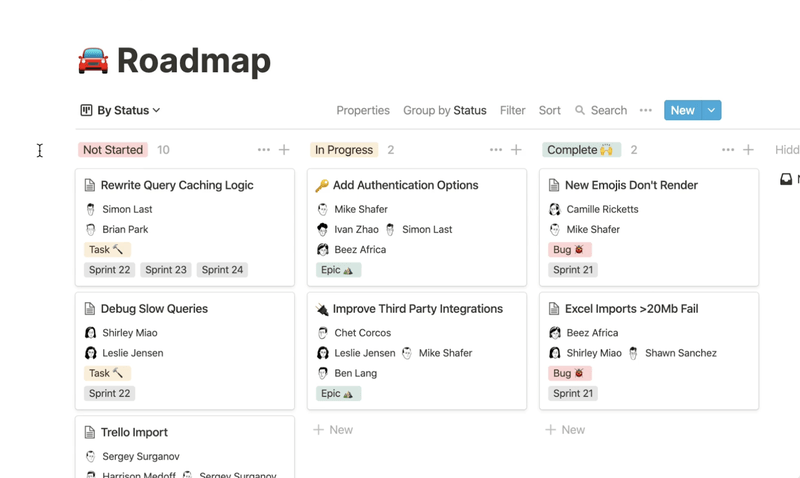Open the toolbar's three-dot more menu
Screen dimensions: 800x478
pyautogui.click(x=645, y=110)
